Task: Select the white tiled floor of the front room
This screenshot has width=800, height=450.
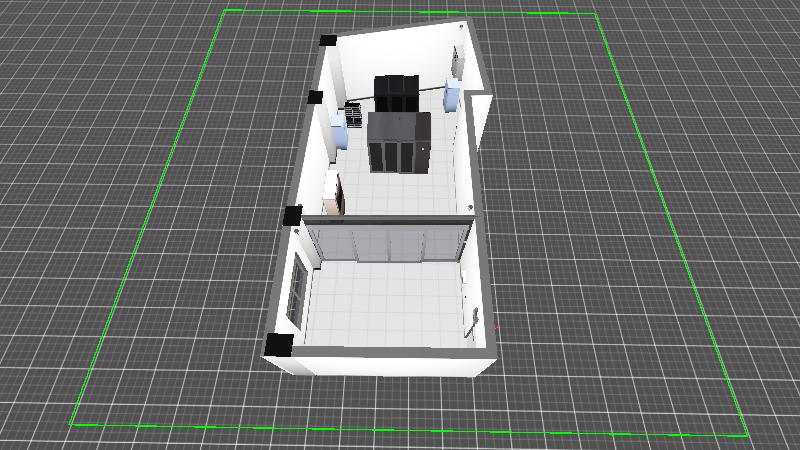Action: click(385, 305)
